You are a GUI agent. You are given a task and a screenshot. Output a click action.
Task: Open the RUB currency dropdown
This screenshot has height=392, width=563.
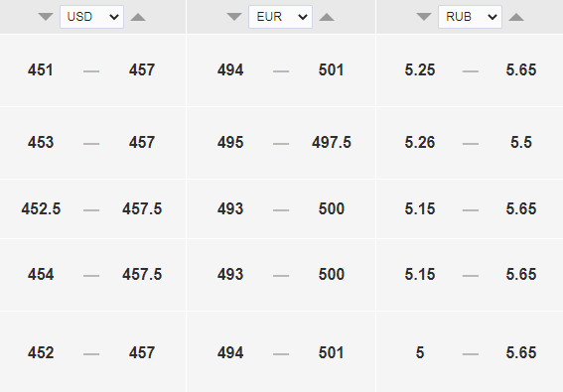(470, 17)
